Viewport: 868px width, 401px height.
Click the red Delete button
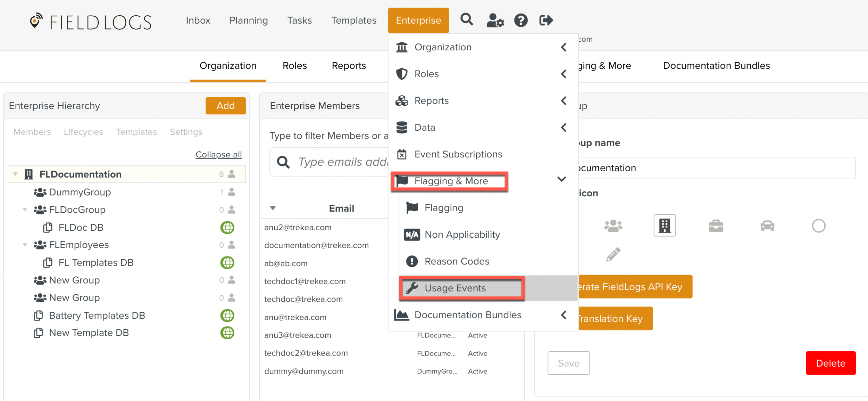click(x=831, y=363)
